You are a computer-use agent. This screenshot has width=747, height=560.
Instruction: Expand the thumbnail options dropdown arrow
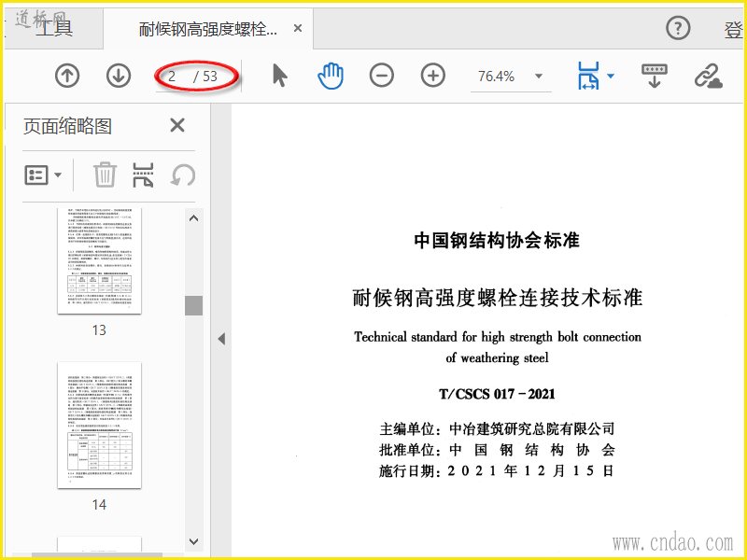[58, 175]
